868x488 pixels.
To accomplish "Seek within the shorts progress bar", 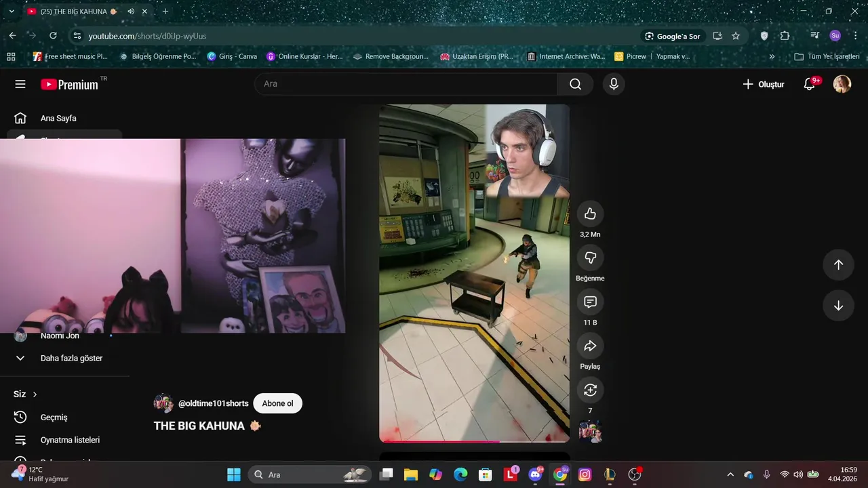I will [x=474, y=441].
